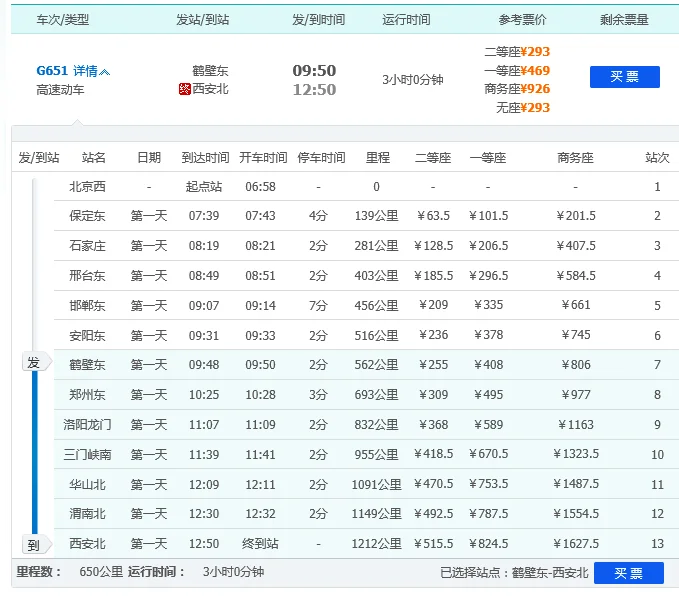The image size is (679, 597).
Task: Open G651 train number link
Action: click(52, 71)
